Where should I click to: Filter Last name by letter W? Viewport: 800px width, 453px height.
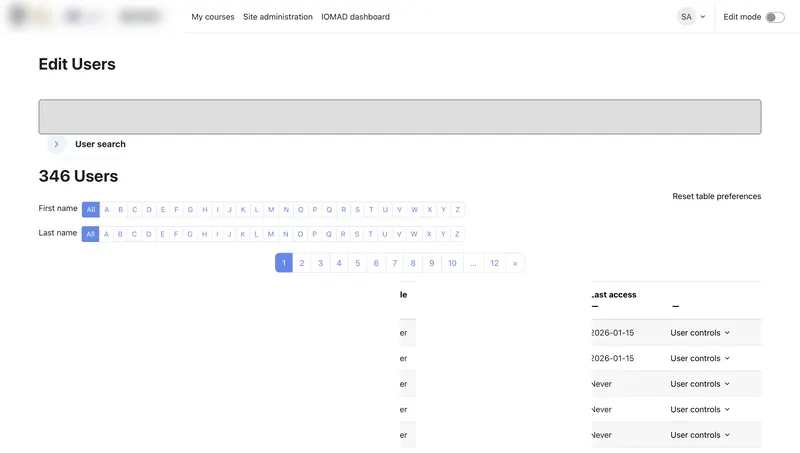point(414,234)
